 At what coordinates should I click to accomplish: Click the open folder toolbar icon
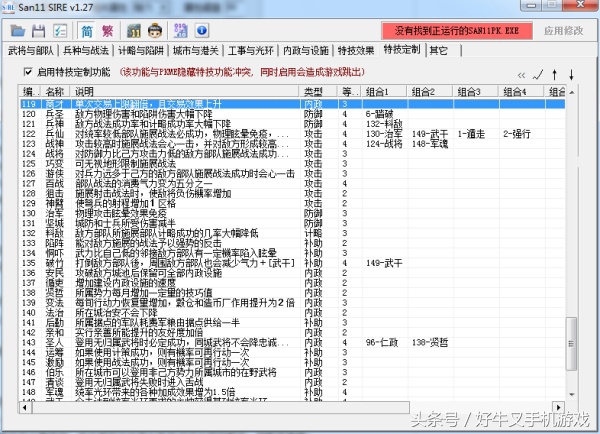click(x=18, y=31)
